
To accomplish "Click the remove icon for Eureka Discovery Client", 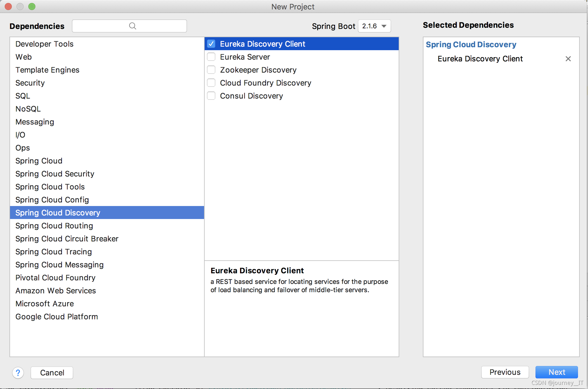I will tap(568, 59).
